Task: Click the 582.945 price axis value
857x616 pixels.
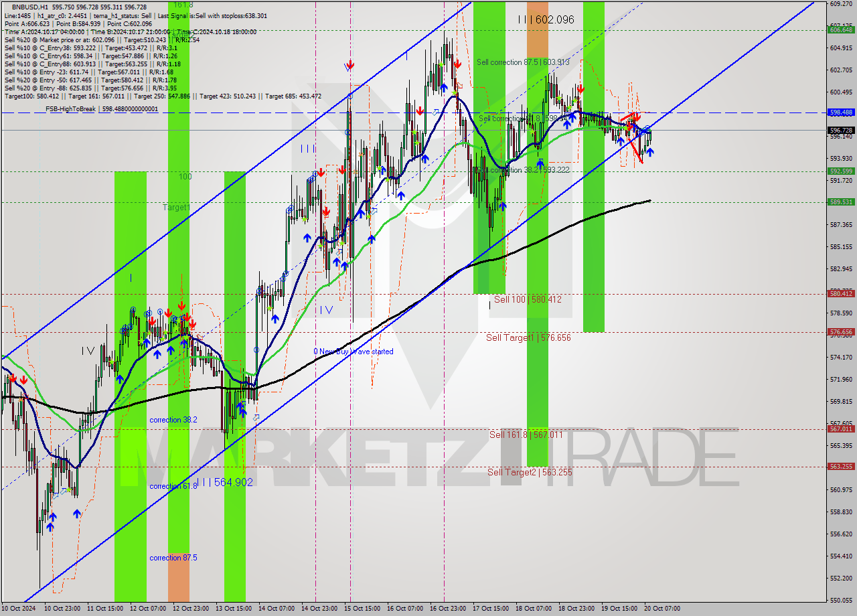Action: (841, 268)
